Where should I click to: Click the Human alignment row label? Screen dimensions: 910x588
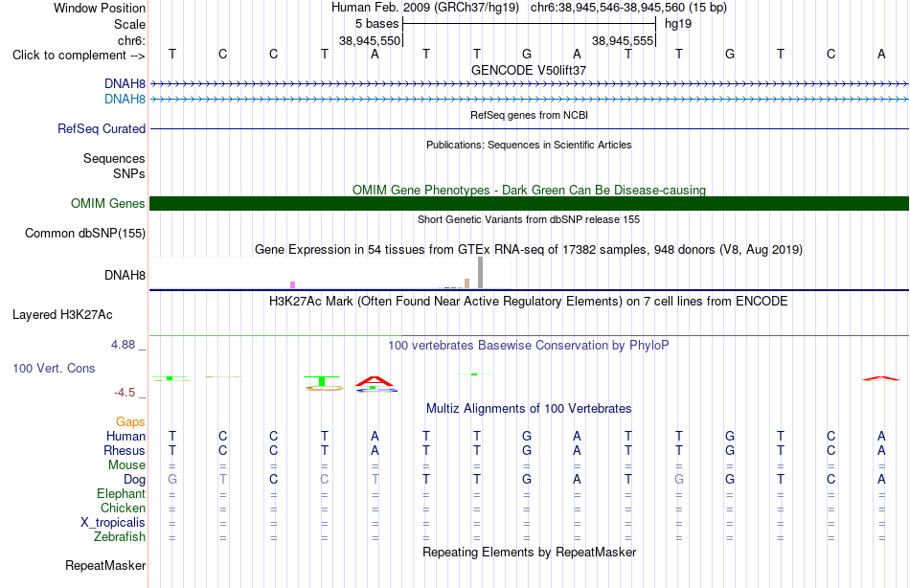click(125, 437)
